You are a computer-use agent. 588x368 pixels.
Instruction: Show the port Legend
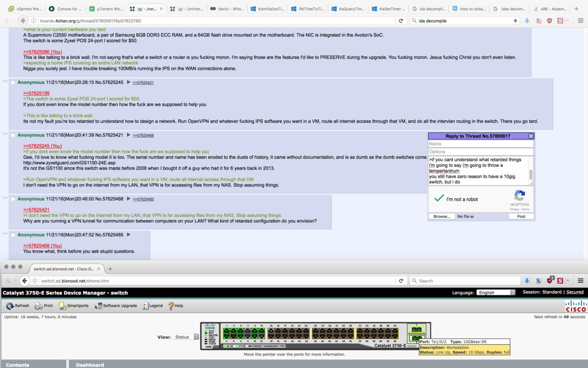coord(146,306)
